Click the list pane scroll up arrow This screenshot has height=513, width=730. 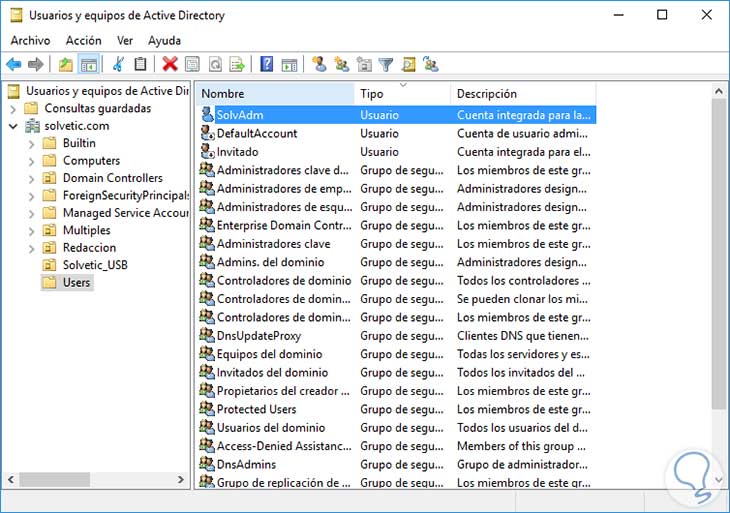tap(719, 91)
